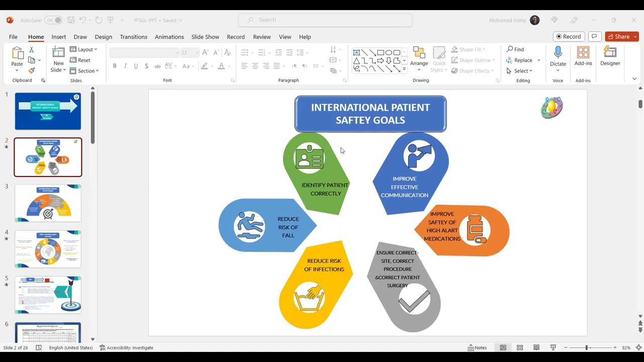
Task: Open the Transitions tab
Action: [x=133, y=37]
